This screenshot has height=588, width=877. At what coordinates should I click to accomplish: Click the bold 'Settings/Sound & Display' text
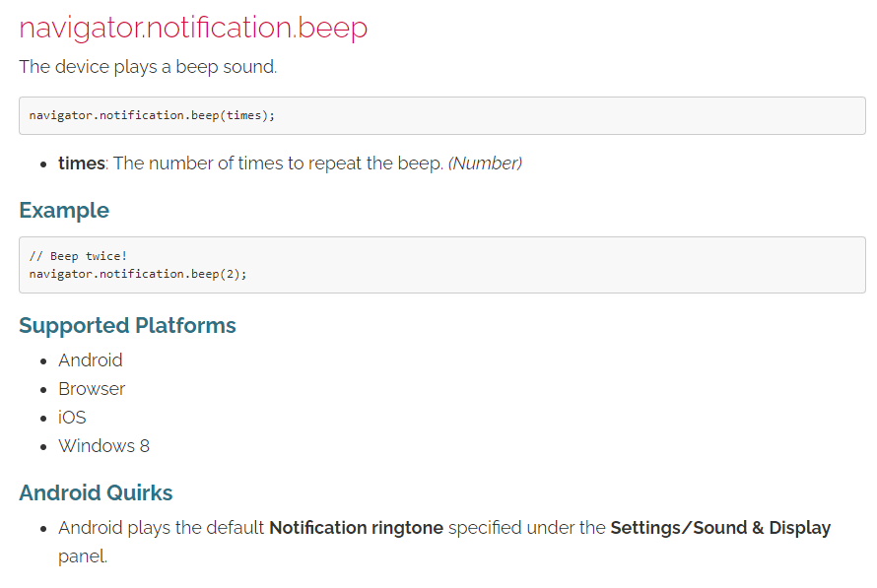(720, 528)
